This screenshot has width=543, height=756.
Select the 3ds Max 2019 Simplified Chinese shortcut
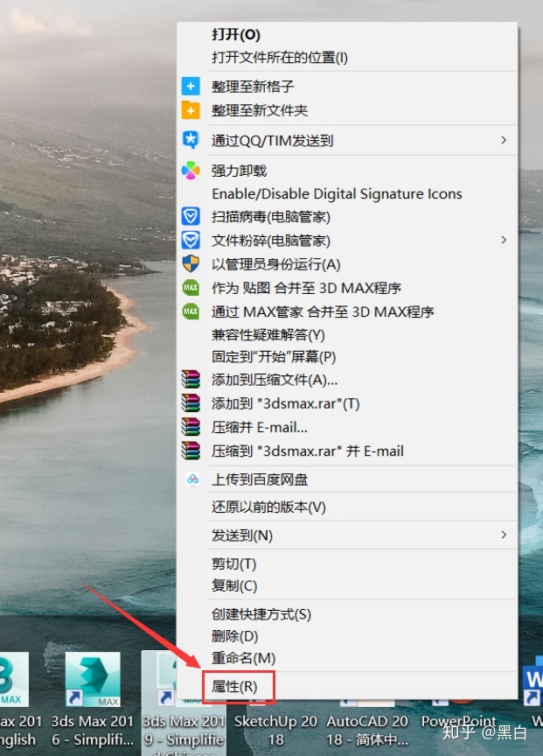coord(183,703)
